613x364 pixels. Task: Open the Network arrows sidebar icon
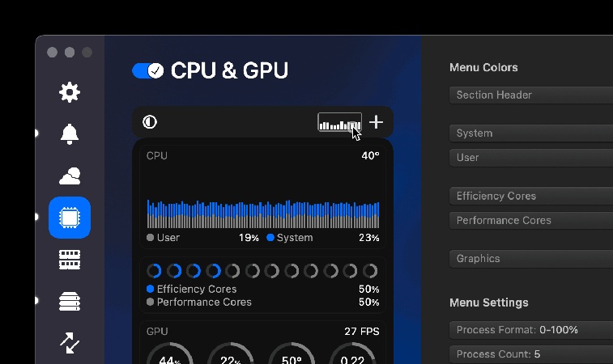(x=70, y=343)
